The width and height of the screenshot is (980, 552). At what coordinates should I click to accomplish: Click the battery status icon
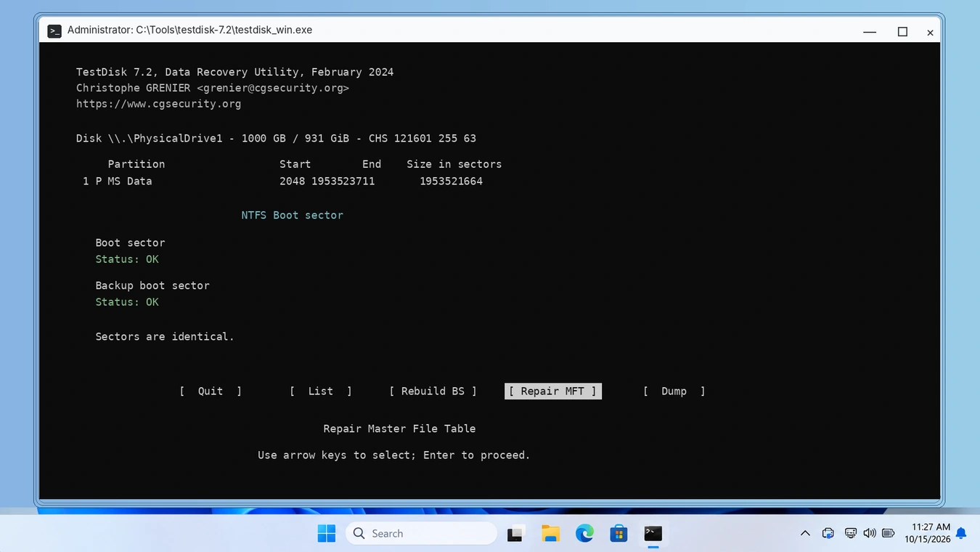pyautogui.click(x=888, y=533)
